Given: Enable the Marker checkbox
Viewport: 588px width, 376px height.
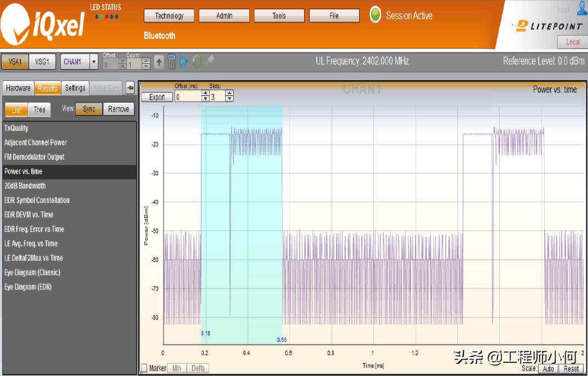Looking at the screenshot, I should tap(144, 368).
